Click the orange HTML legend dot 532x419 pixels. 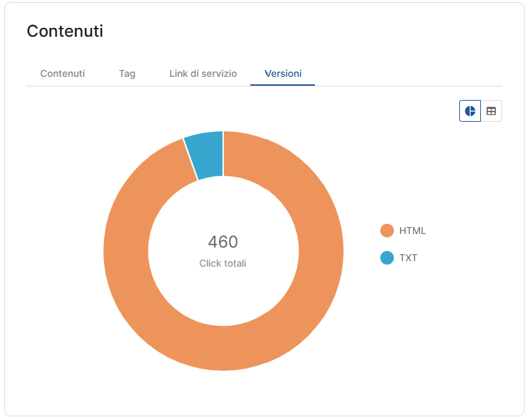click(387, 231)
